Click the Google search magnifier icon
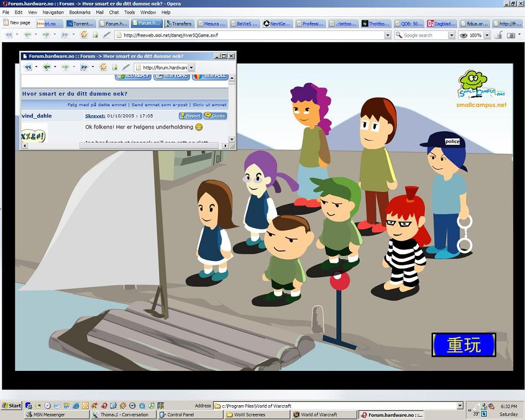Screen dimensions: 525x420 coord(399,35)
